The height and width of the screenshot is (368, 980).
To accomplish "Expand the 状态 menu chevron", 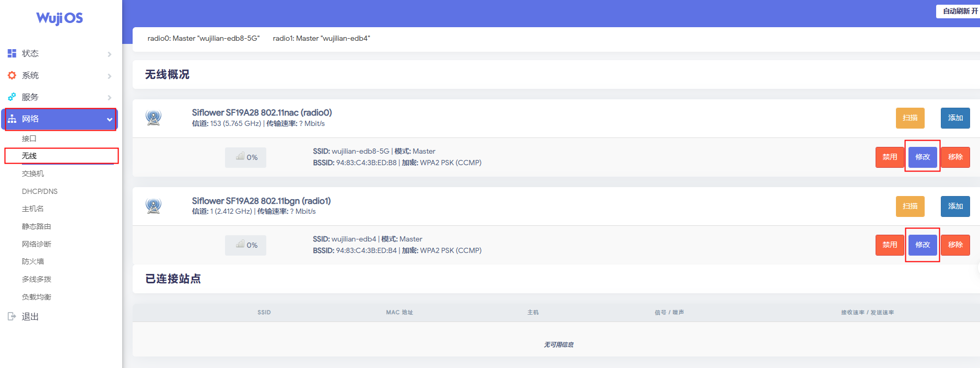I will tap(110, 54).
